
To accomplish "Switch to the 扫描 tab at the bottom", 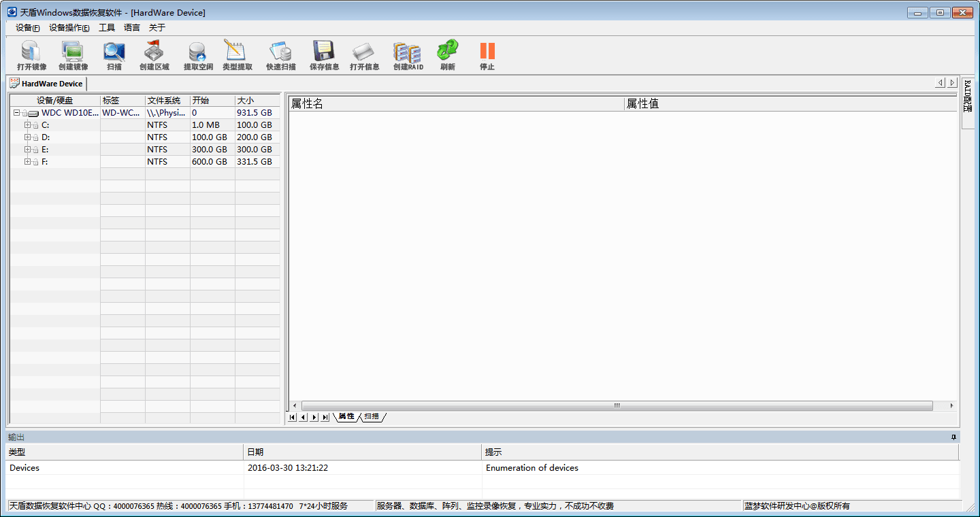I will click(x=372, y=416).
